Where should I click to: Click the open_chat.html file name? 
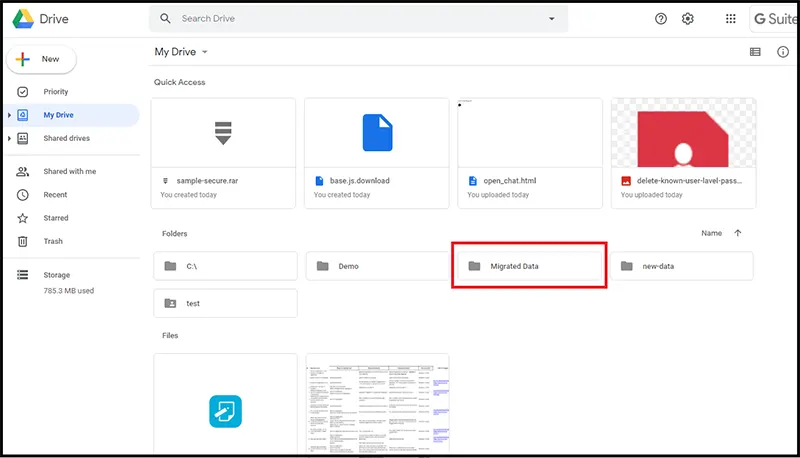click(510, 181)
